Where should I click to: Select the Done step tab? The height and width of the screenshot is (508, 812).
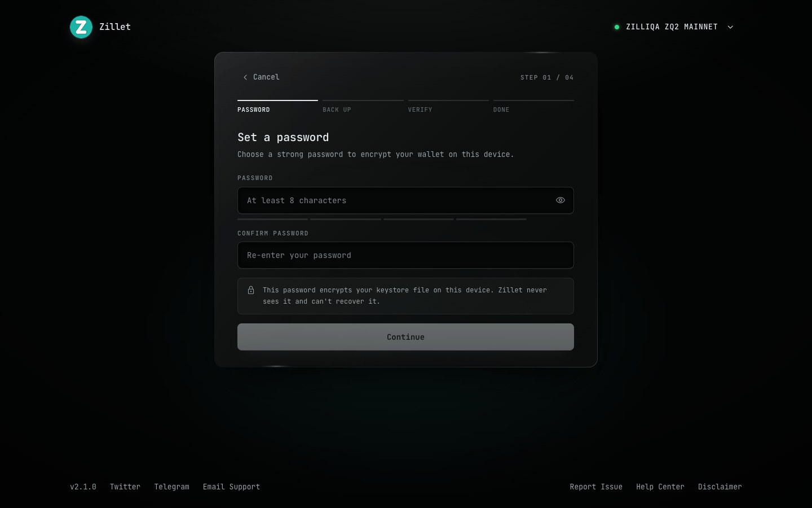533,107
